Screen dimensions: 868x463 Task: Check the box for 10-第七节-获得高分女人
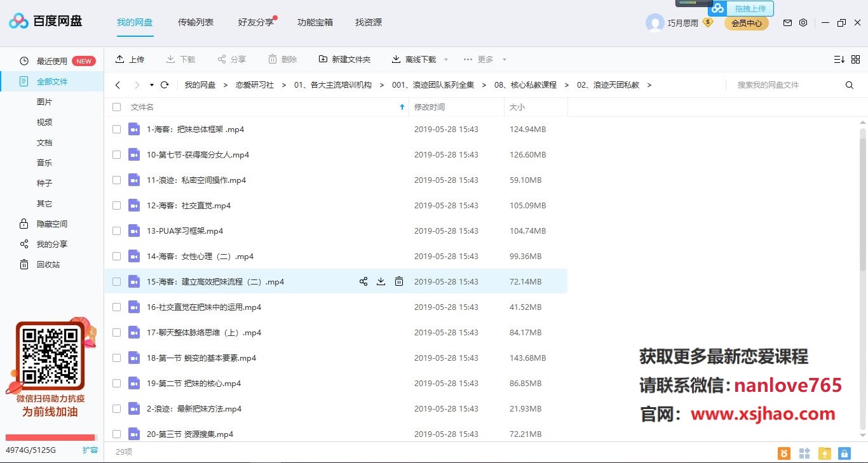pos(116,154)
